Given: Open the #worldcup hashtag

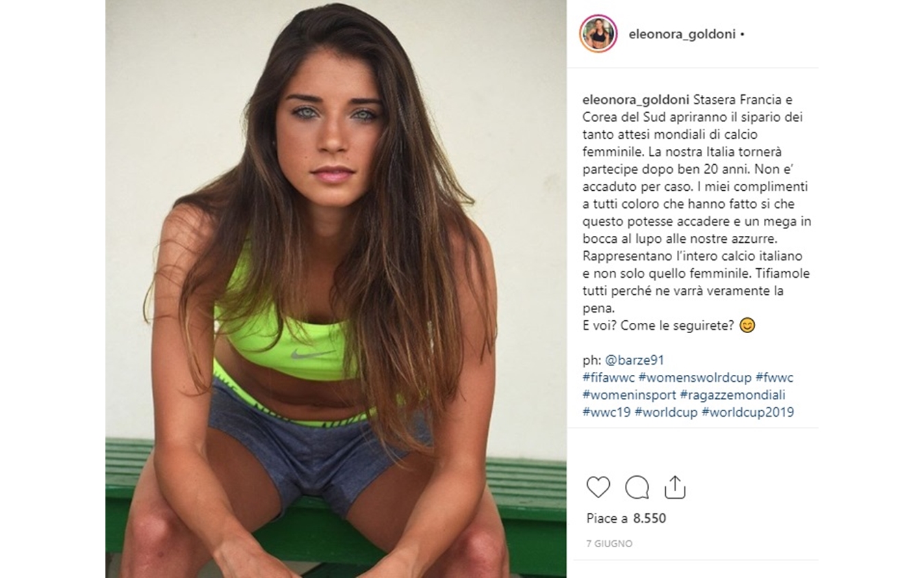Looking at the screenshot, I should tap(666, 412).
